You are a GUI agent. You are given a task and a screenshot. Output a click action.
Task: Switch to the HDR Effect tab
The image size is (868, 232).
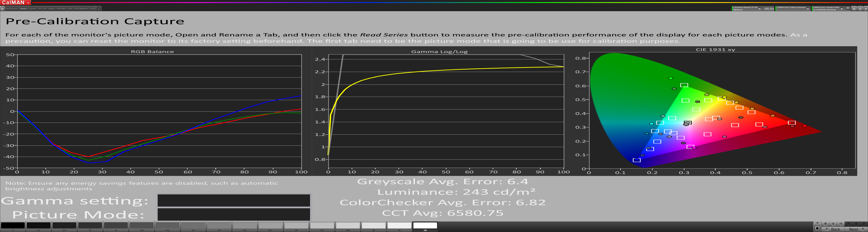61,9
